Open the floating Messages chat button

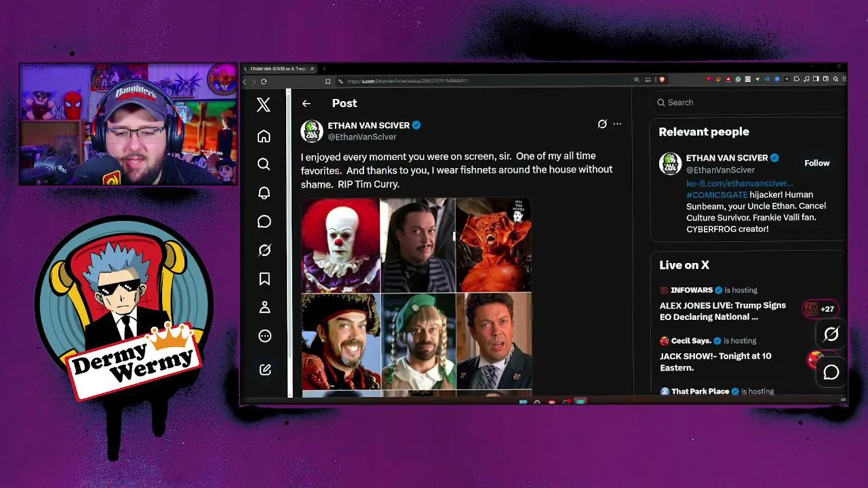pos(831,372)
